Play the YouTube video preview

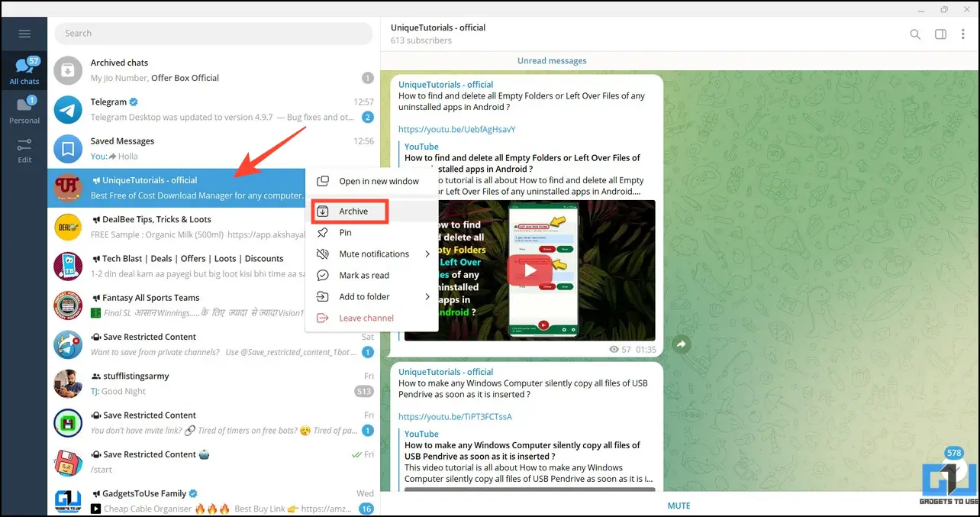point(530,270)
